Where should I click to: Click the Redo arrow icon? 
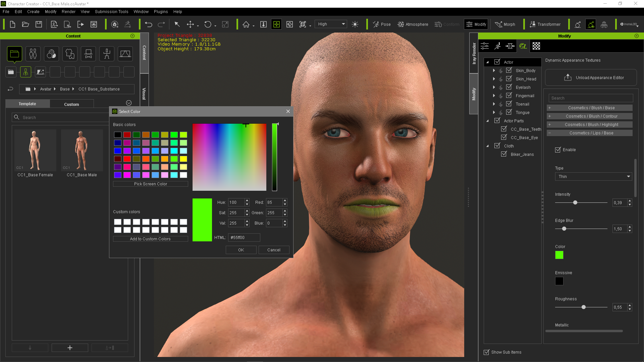(x=161, y=24)
